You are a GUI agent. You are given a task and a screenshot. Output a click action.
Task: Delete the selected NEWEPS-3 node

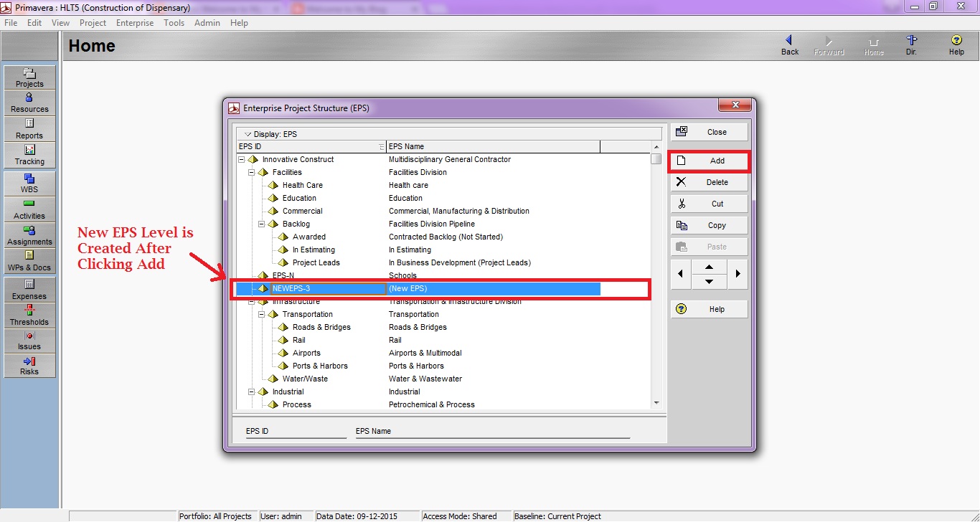(709, 182)
